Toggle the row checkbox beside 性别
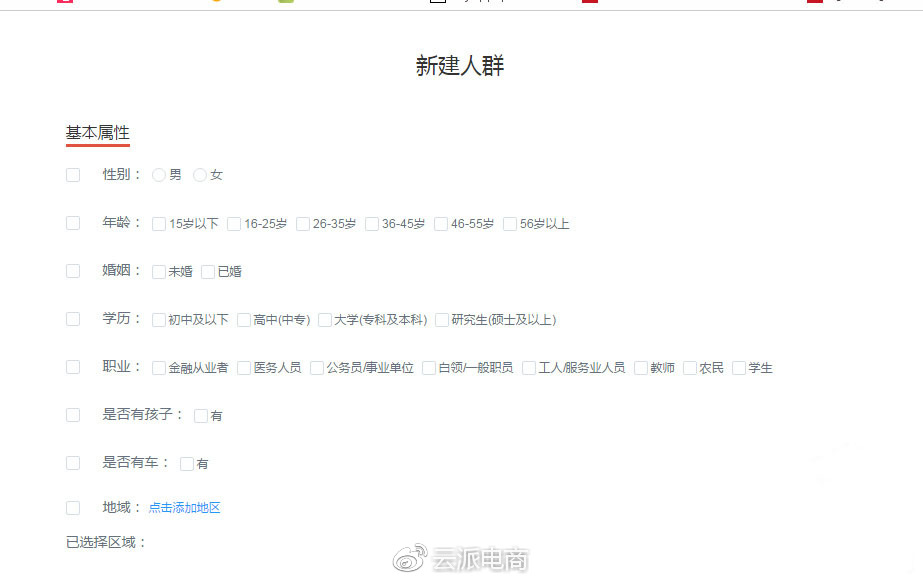Viewport: 923px width, 582px height. (x=72, y=174)
